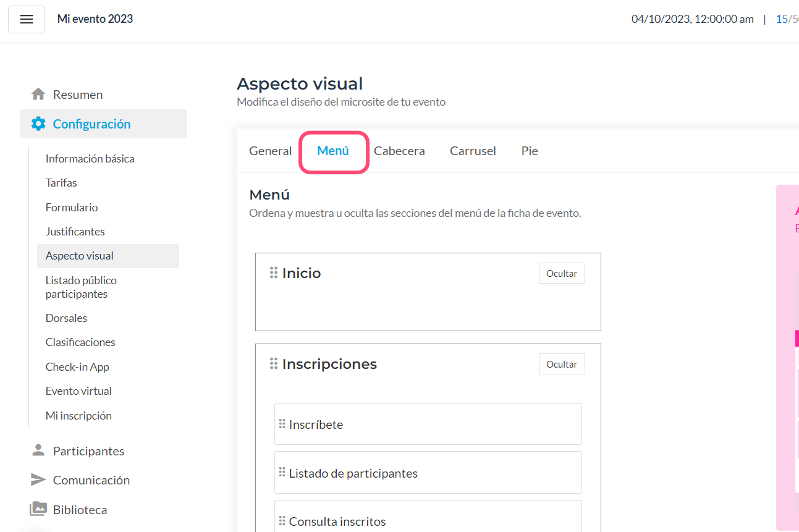Hide the Inicio menu section
Screen dimensions: 799x532
point(562,273)
